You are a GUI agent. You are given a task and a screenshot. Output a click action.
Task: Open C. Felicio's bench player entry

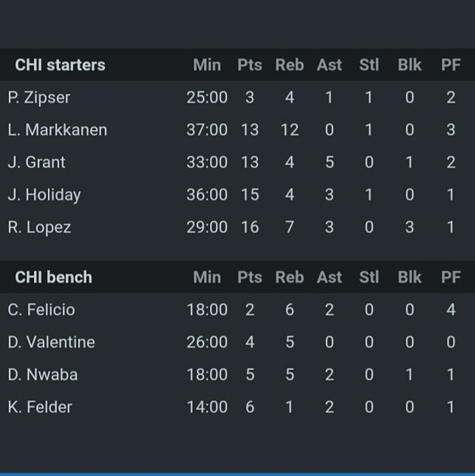pyautogui.click(x=41, y=309)
